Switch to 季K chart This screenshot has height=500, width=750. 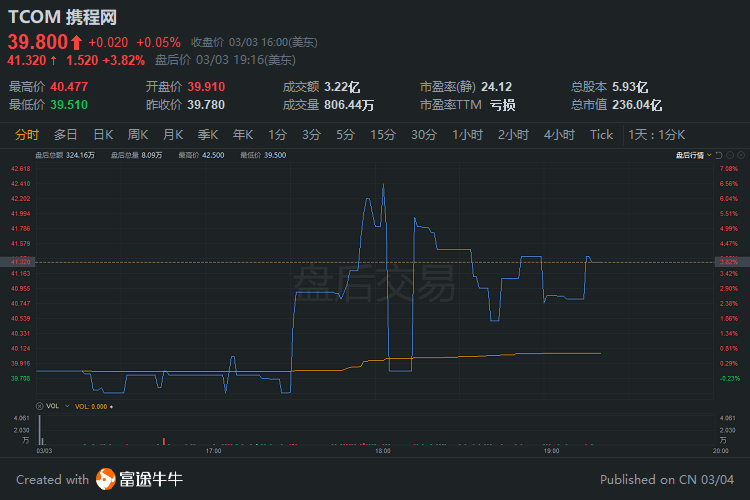point(208,135)
